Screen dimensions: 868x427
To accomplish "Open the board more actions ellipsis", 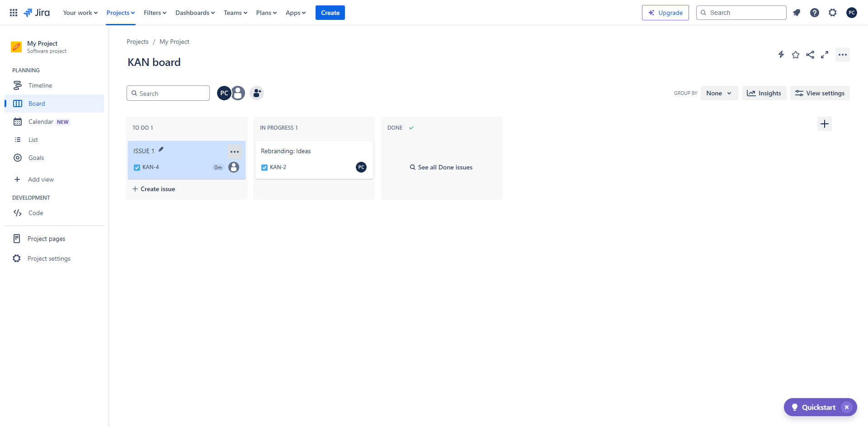I will (x=843, y=55).
